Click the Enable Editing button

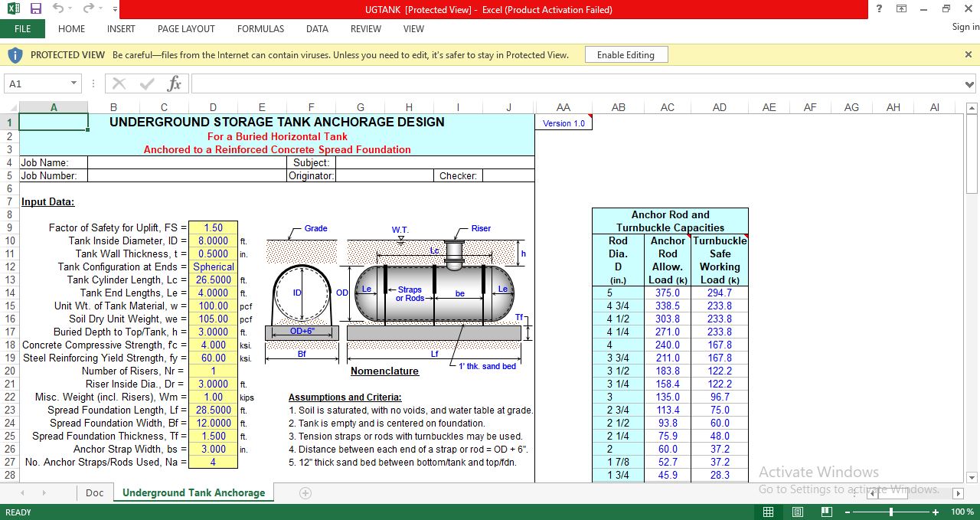pyautogui.click(x=626, y=54)
